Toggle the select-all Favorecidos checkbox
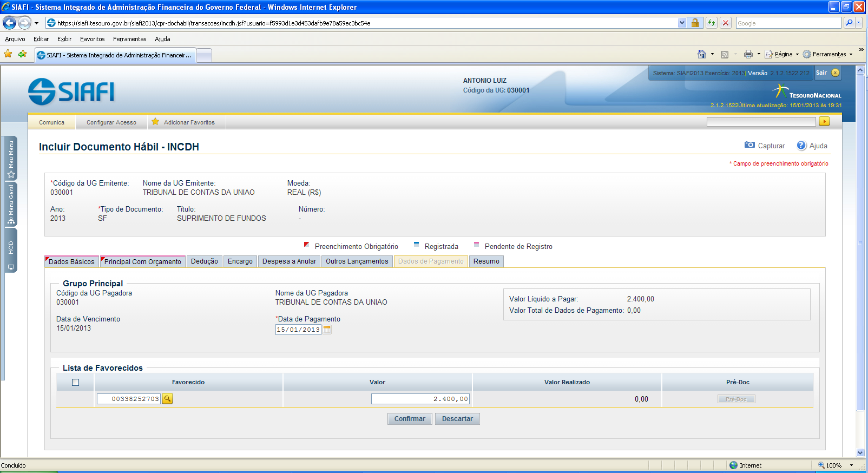The width and height of the screenshot is (868, 473). [x=75, y=382]
